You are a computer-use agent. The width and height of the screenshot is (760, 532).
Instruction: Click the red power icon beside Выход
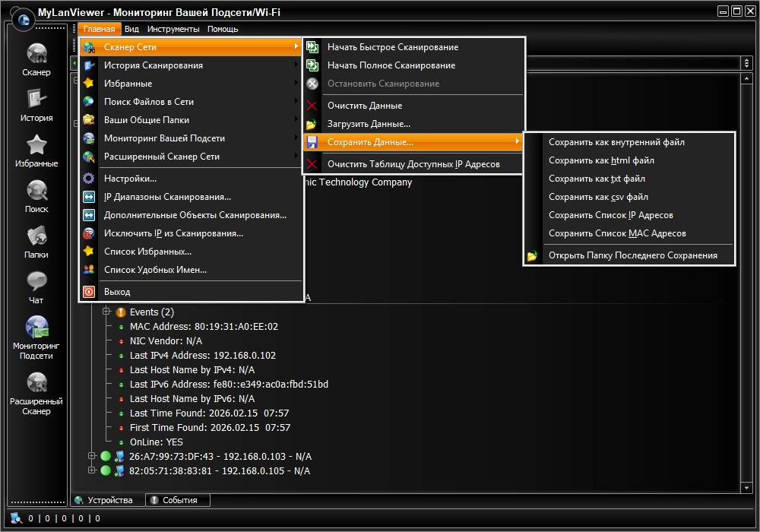pyautogui.click(x=89, y=292)
